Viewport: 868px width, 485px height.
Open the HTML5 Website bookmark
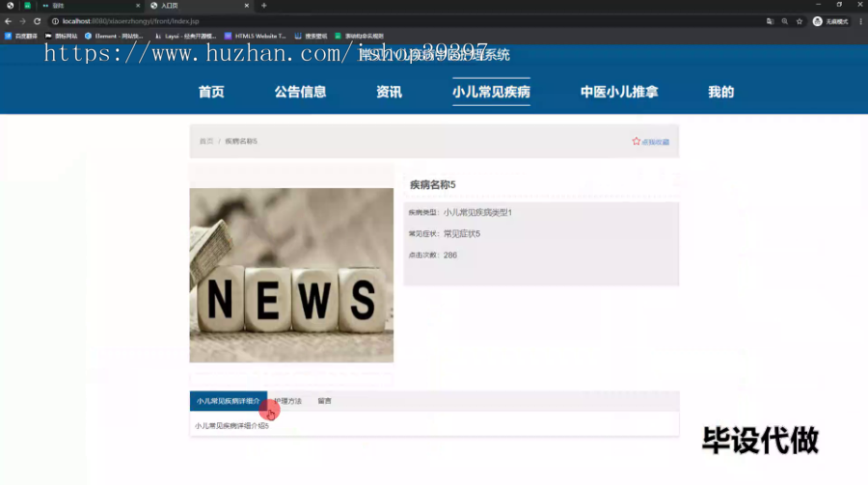(x=256, y=36)
